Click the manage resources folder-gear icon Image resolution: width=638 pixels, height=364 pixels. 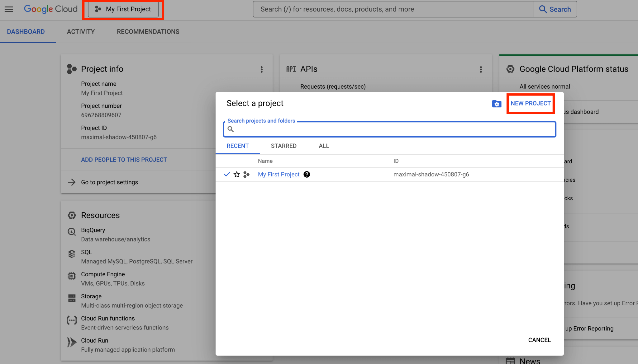pyautogui.click(x=497, y=104)
